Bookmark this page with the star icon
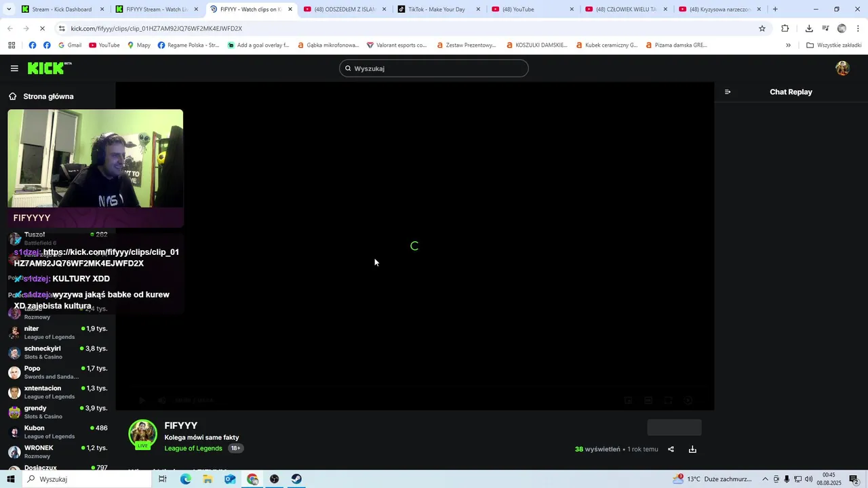Image resolution: width=868 pixels, height=488 pixels. pyautogui.click(x=762, y=28)
